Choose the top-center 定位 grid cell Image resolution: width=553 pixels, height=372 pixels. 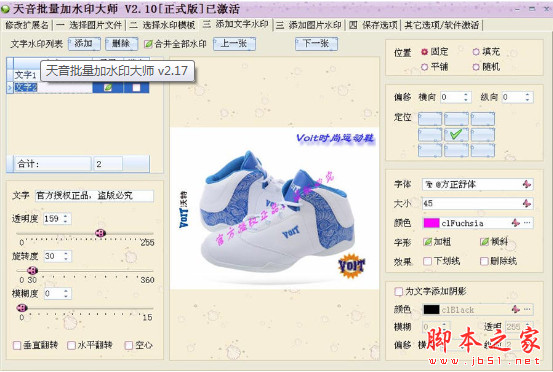click(x=456, y=119)
